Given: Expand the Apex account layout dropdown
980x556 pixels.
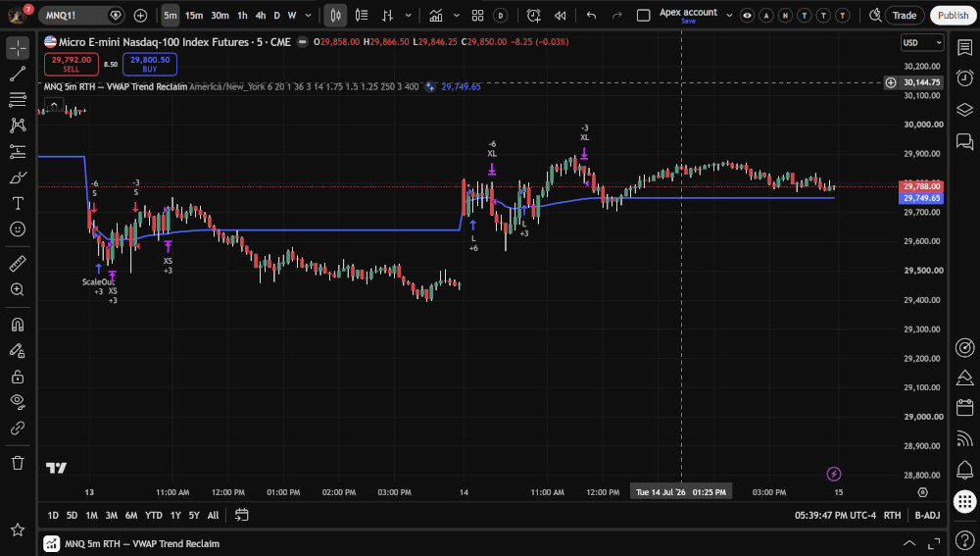Looking at the screenshot, I should click(x=729, y=16).
